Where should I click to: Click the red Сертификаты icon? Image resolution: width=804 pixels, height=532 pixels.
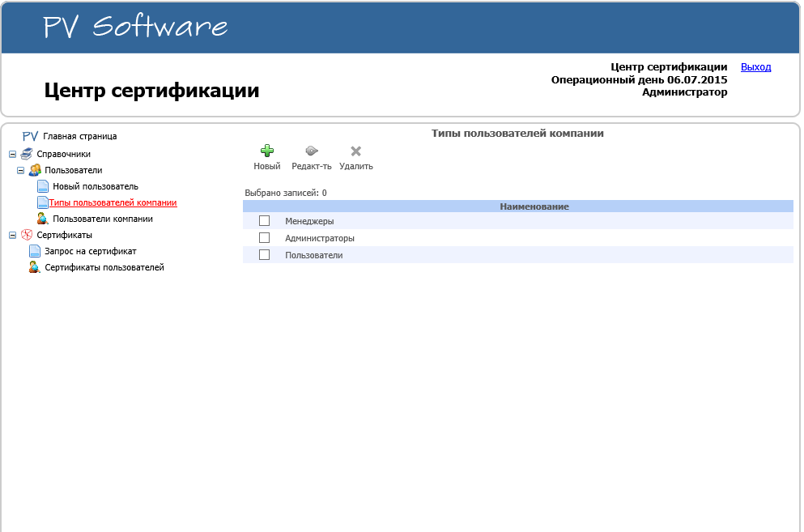point(27,235)
